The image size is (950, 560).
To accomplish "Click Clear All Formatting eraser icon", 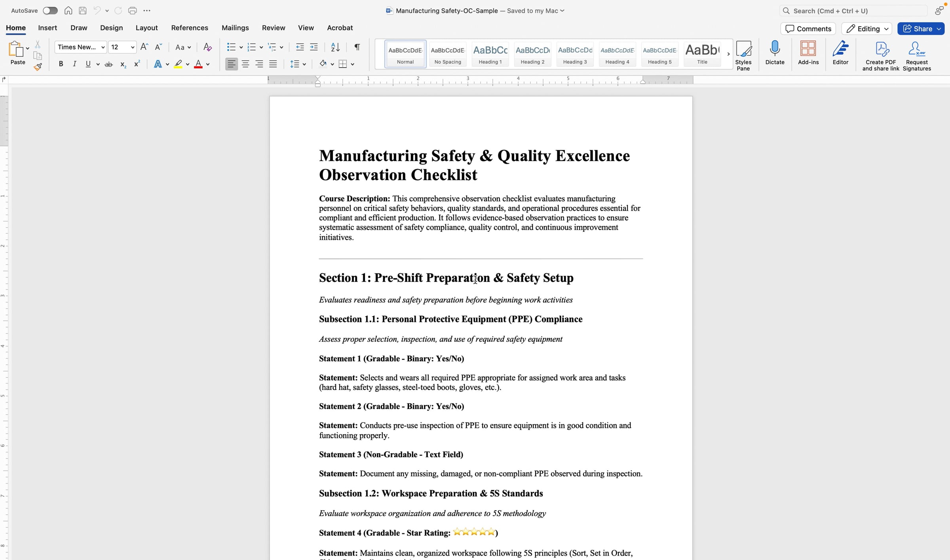I will click(x=207, y=47).
